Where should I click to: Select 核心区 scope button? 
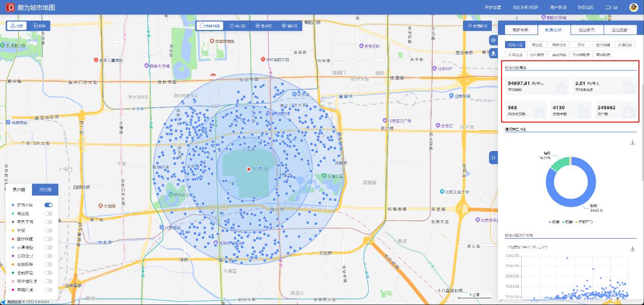[x=238, y=25]
